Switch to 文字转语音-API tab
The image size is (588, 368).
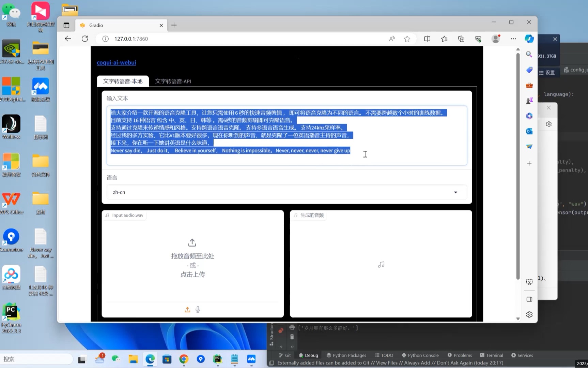173,81
